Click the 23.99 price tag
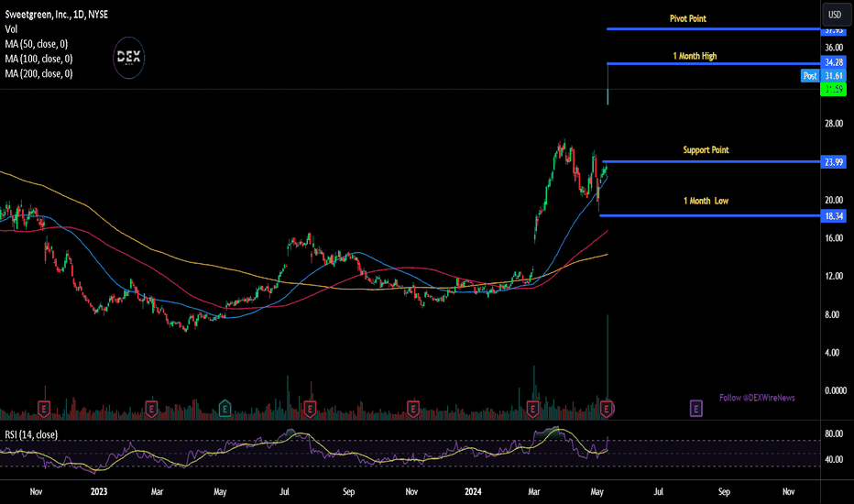 (833, 162)
